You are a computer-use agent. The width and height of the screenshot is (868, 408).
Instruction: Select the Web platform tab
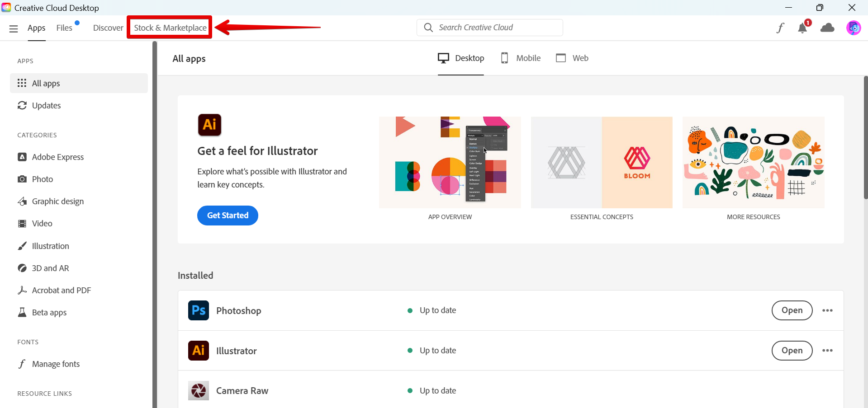(572, 58)
